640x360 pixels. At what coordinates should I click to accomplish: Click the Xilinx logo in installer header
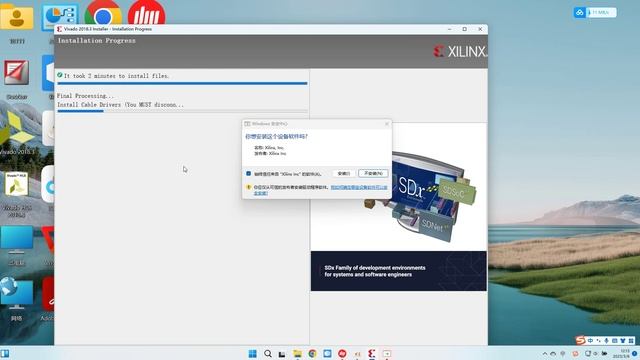[460, 51]
